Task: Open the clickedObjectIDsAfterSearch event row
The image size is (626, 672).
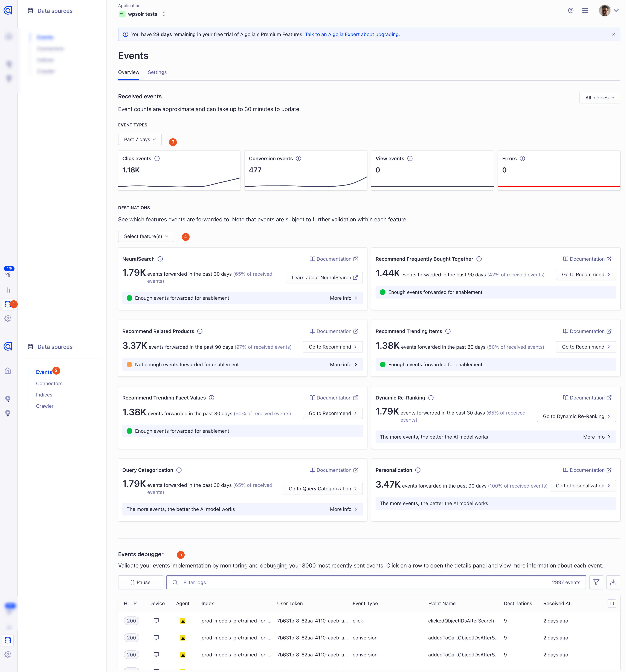Action: pyautogui.click(x=369, y=621)
